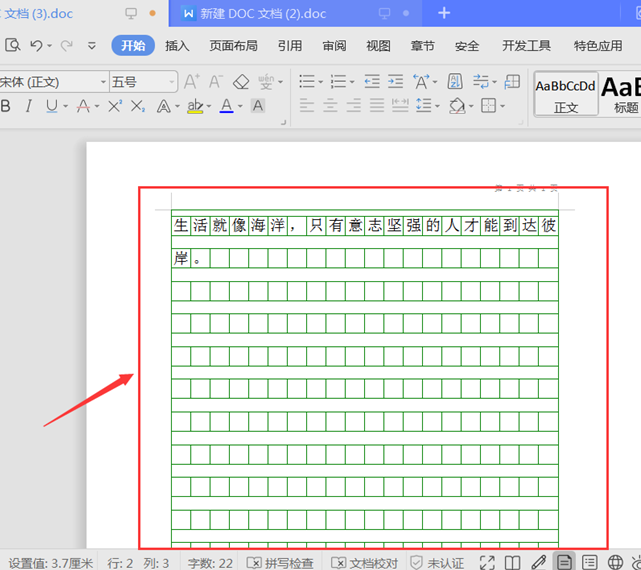Image resolution: width=641 pixels, height=570 pixels.
Task: Go to the 视图 ribbon tab
Action: click(379, 45)
